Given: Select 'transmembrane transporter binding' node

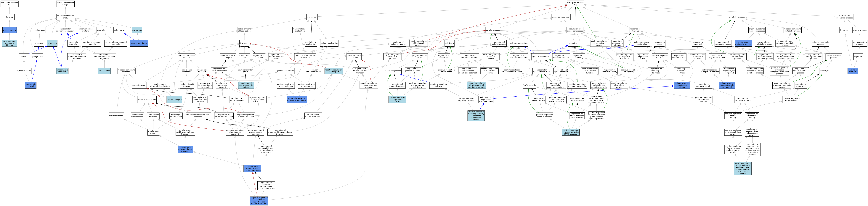Looking at the screenshot, I should pyautogui.click(x=9, y=43).
